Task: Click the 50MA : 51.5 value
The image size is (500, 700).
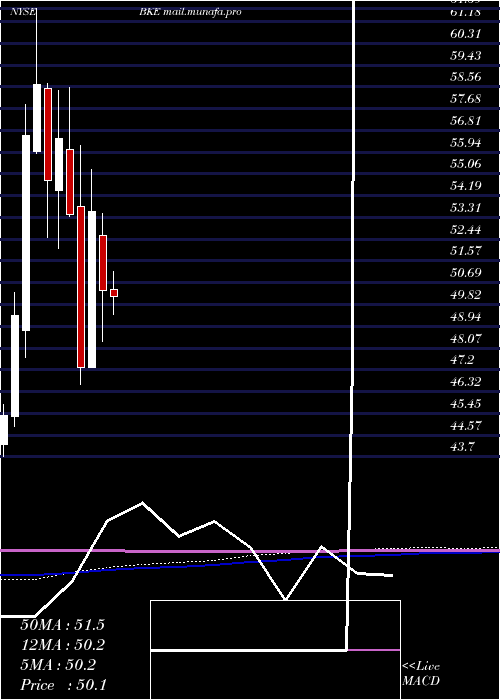Action: click(x=62, y=625)
